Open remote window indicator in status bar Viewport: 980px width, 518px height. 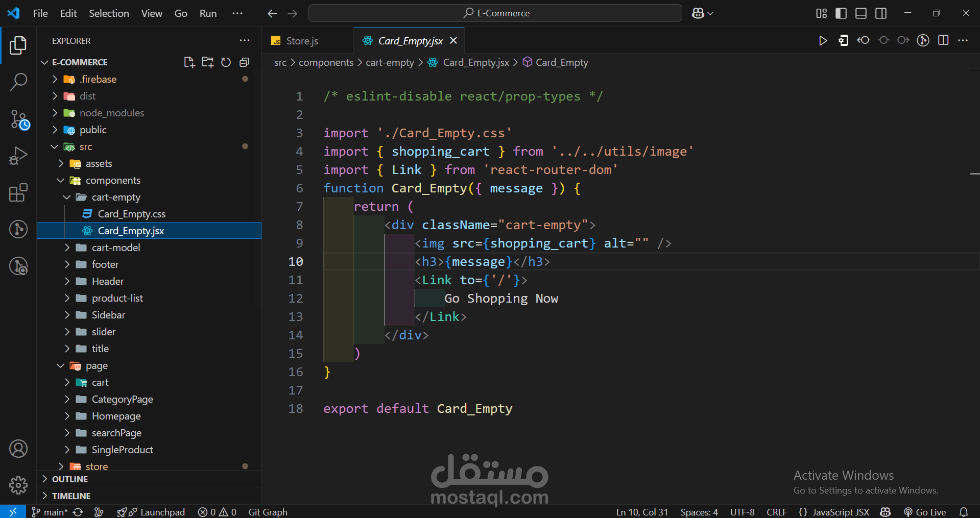13,512
